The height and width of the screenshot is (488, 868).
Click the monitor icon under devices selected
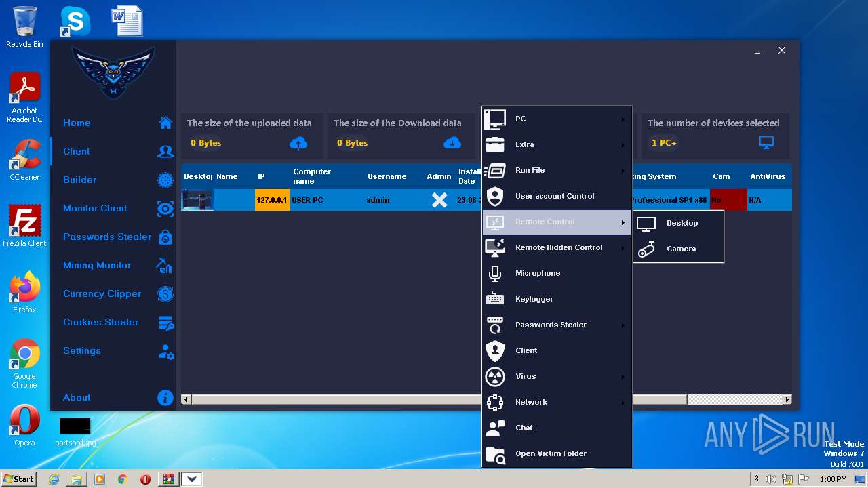(766, 143)
